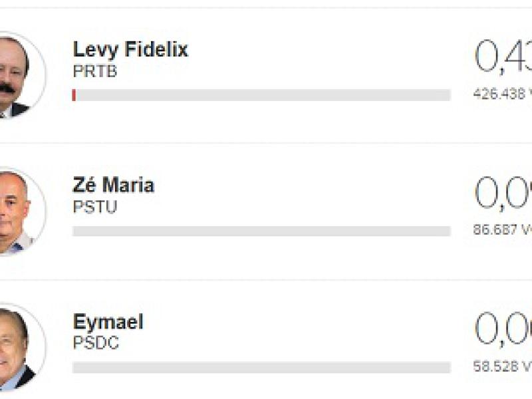Click Levy Fidelix's large vote percentage

(x=503, y=57)
